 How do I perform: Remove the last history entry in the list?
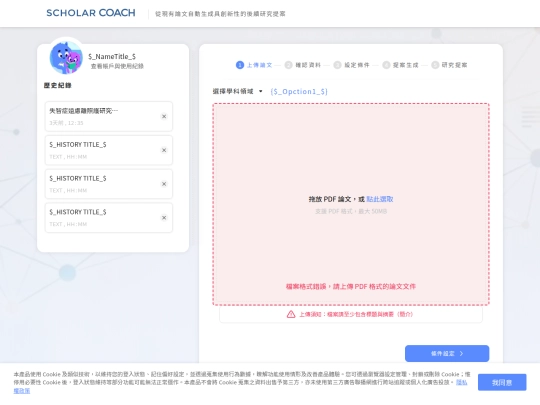164,218
